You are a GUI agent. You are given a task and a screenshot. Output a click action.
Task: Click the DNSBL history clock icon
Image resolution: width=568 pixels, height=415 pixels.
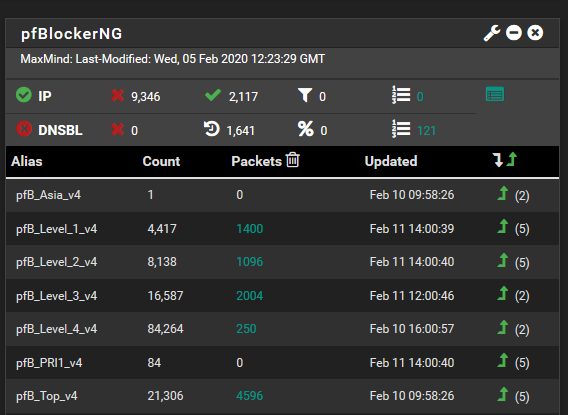(212, 129)
